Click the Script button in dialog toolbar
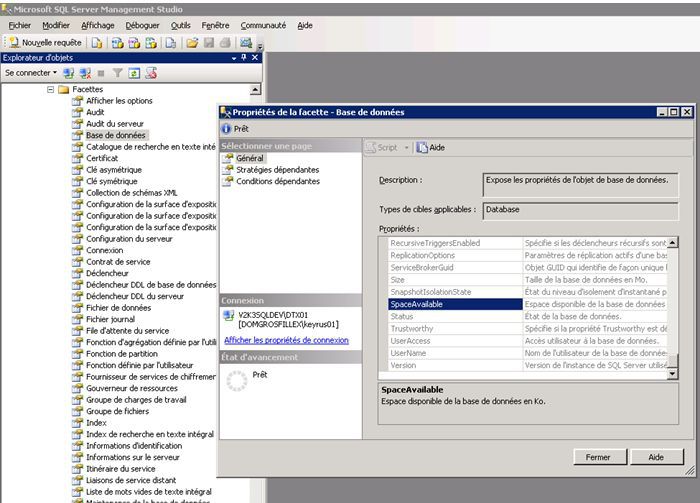 coord(382,147)
